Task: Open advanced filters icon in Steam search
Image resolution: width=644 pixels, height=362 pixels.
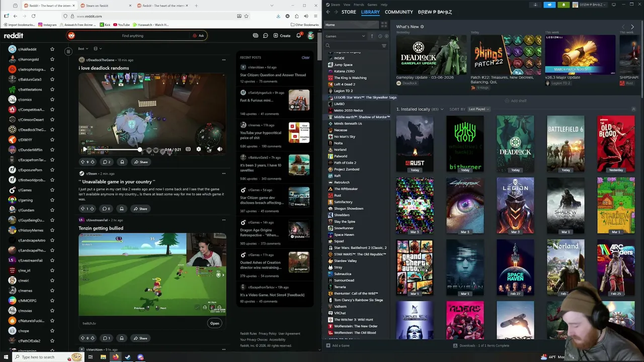Action: (x=384, y=46)
